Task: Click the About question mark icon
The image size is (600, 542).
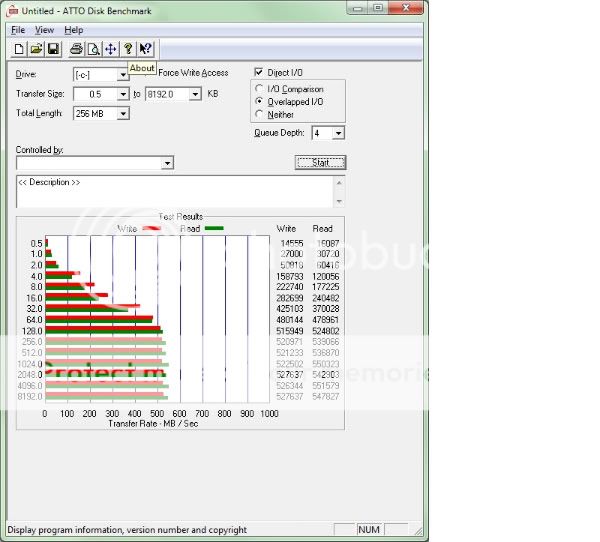Action: point(128,49)
